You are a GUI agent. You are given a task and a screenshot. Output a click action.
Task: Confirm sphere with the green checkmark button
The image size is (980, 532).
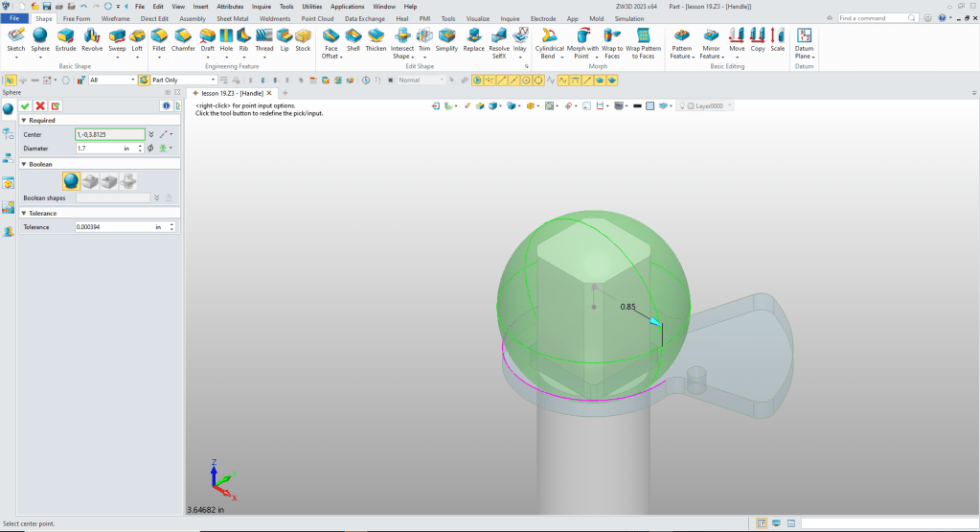pos(25,105)
